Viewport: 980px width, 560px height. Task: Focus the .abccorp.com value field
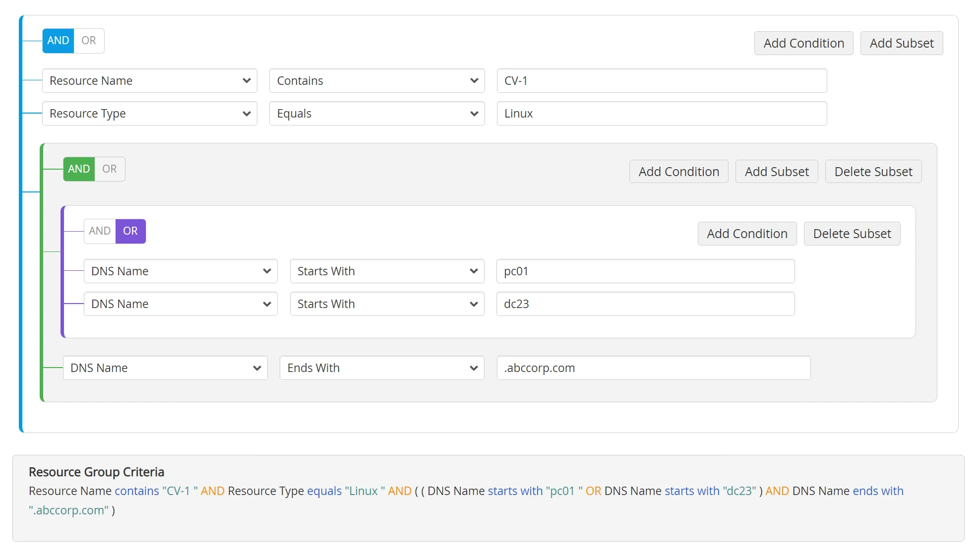coord(653,368)
